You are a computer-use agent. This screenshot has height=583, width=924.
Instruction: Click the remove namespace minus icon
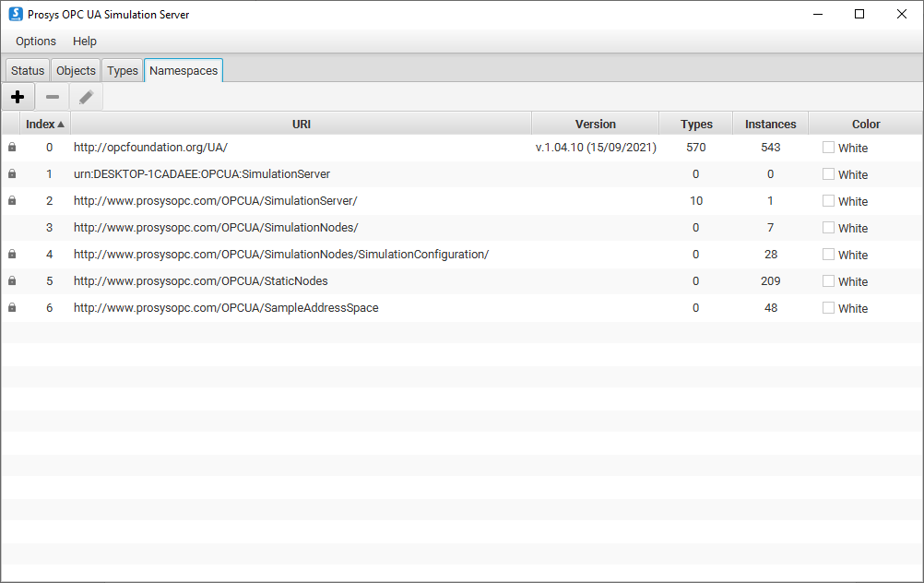click(x=53, y=97)
